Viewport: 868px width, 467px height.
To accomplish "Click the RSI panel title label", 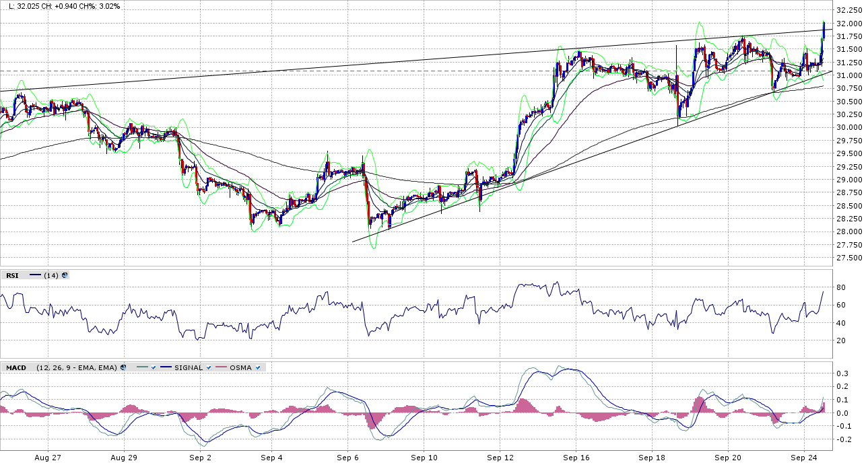I will (12, 275).
